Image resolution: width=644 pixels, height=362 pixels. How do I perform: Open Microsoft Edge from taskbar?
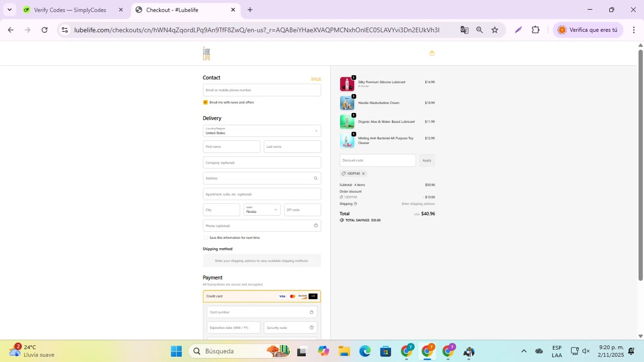(x=365, y=351)
